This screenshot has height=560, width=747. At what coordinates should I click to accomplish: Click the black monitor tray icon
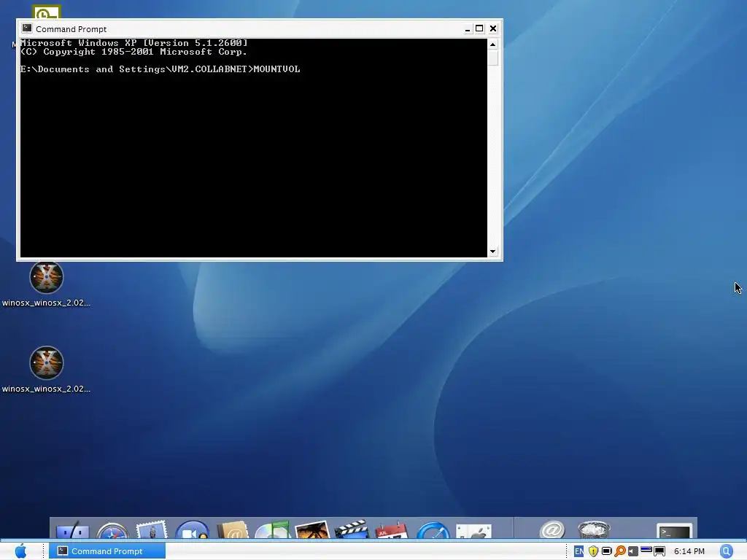pyautogui.click(x=659, y=551)
